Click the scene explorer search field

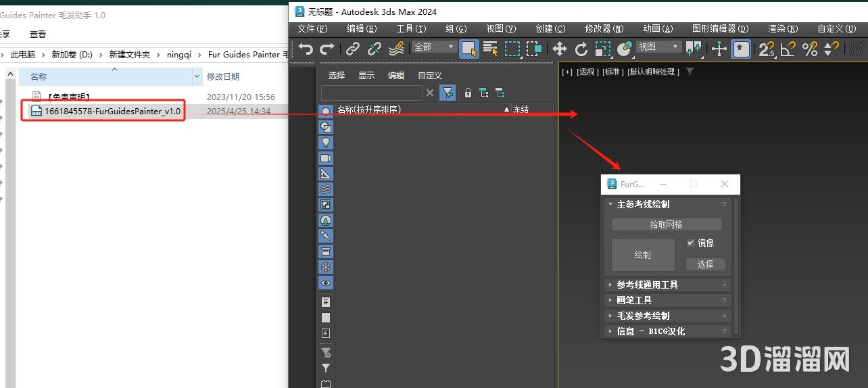coord(371,93)
